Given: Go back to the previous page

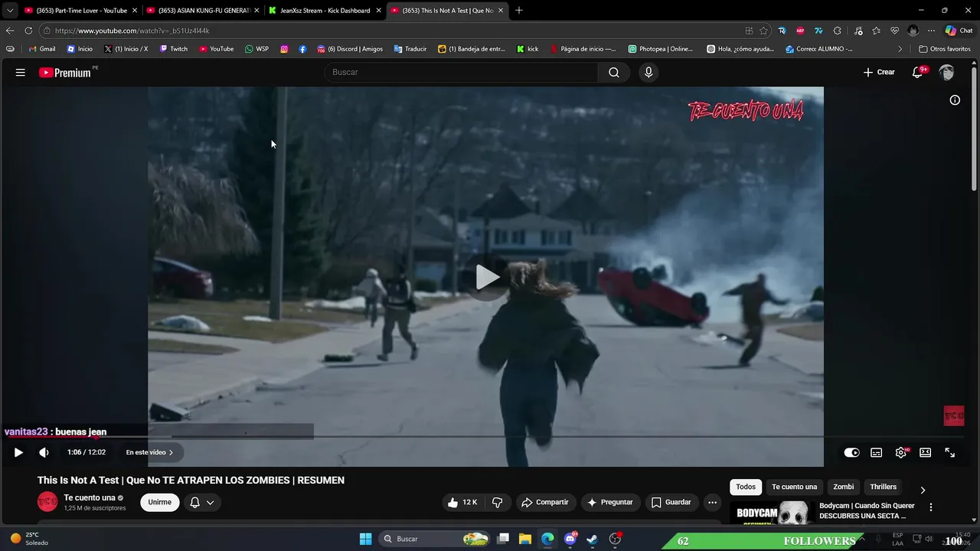Looking at the screenshot, I should click(x=10, y=31).
